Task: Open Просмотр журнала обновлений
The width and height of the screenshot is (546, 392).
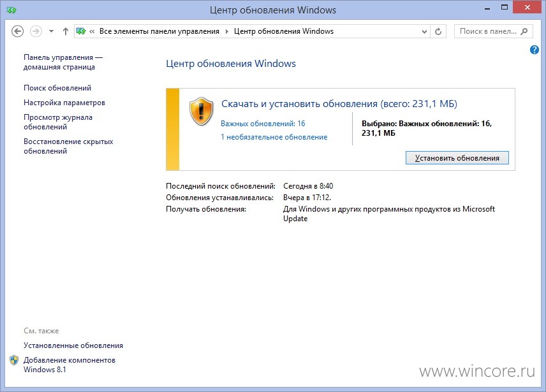Action: point(58,122)
